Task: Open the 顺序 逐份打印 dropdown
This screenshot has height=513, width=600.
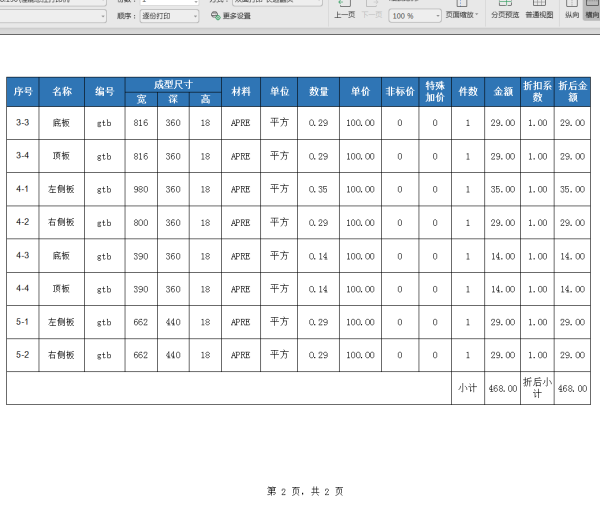Action: point(169,16)
